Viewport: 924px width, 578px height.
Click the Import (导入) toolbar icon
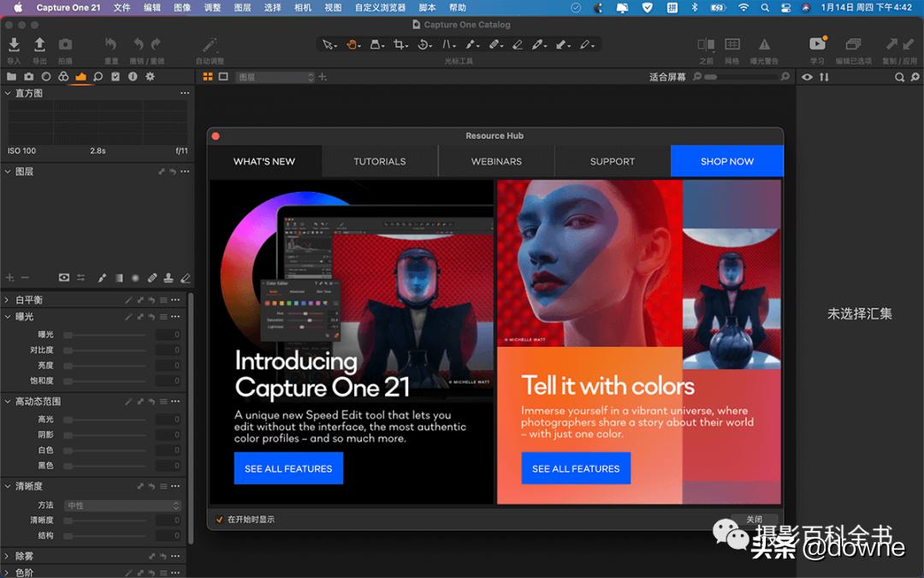click(x=14, y=45)
